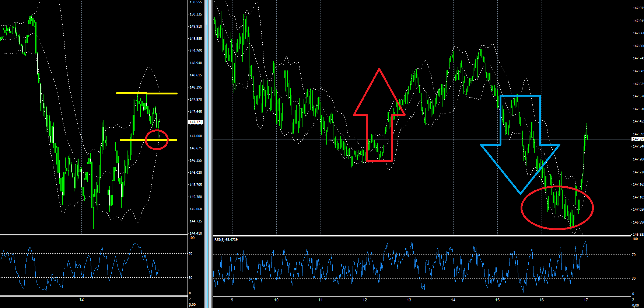Pick the 145.060 price level label

[x=196, y=209]
